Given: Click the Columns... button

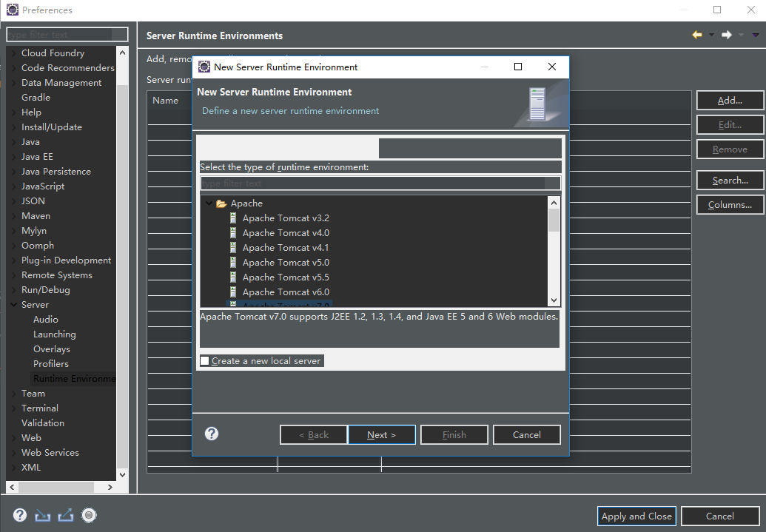Looking at the screenshot, I should coord(730,205).
